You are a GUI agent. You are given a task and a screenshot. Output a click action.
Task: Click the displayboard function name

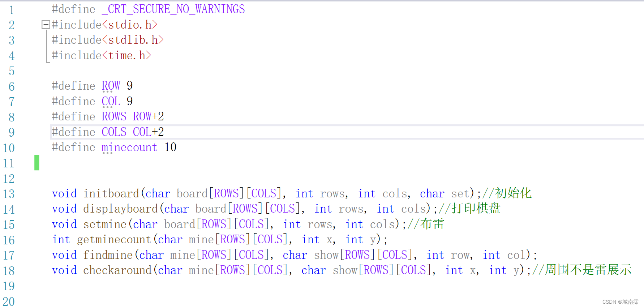coord(121,209)
